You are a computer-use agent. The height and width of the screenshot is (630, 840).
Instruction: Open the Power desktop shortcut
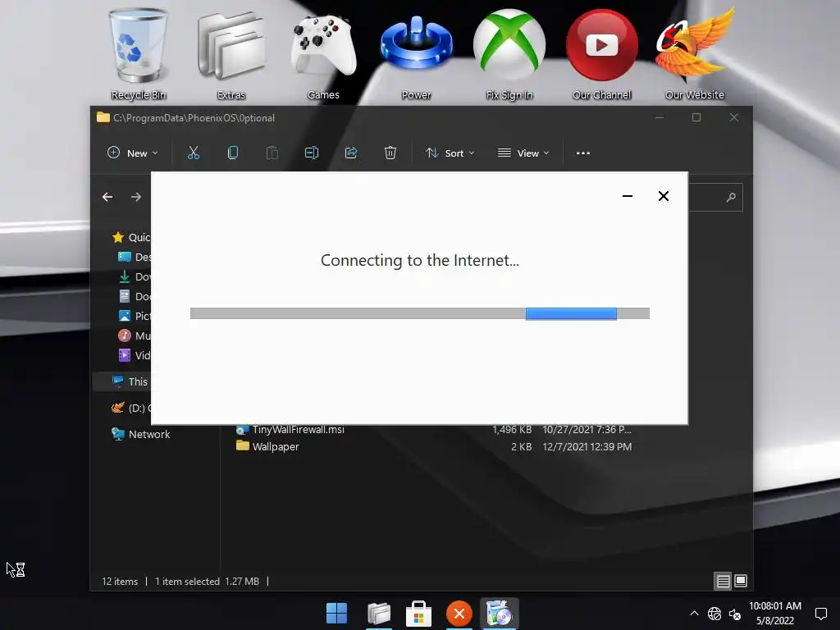416,53
